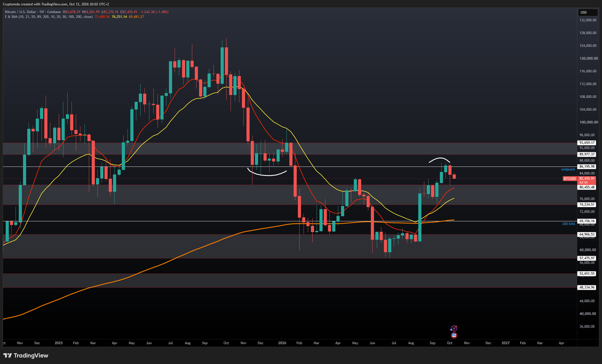Select the white arc drawing above the October 2026 candles
Screen dimensions: 602x364
coord(440,160)
